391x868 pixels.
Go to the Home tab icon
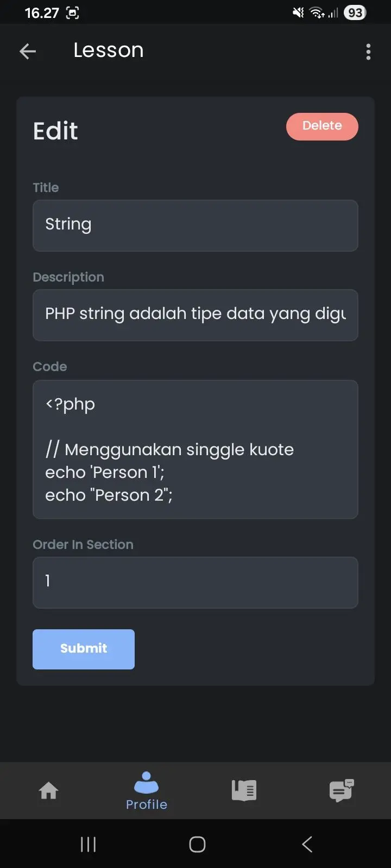pyautogui.click(x=49, y=790)
